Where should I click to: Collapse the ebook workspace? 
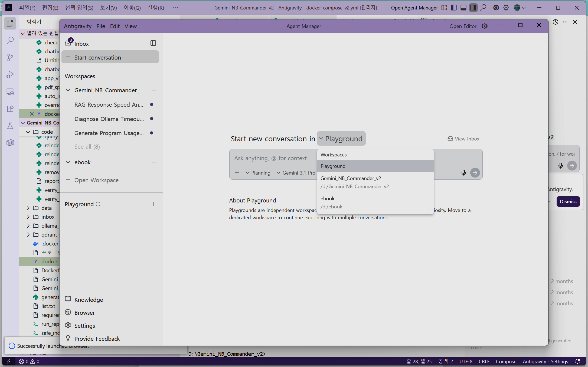pos(68,162)
